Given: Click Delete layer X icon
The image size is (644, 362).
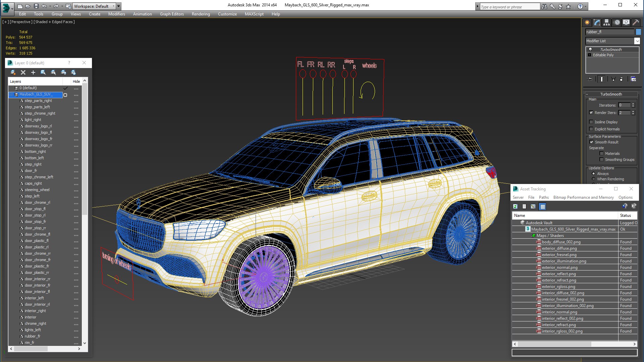Looking at the screenshot, I should (23, 72).
